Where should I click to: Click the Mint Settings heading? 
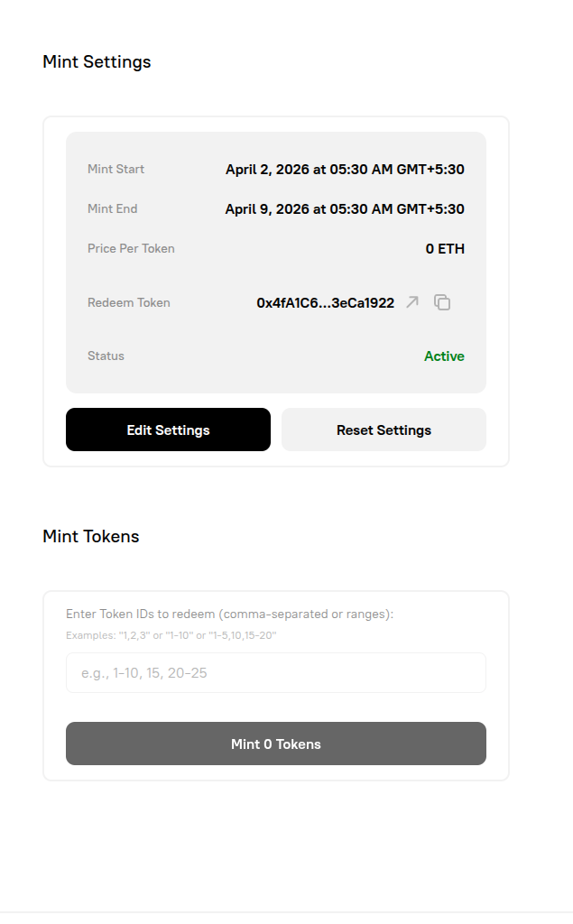click(x=96, y=61)
